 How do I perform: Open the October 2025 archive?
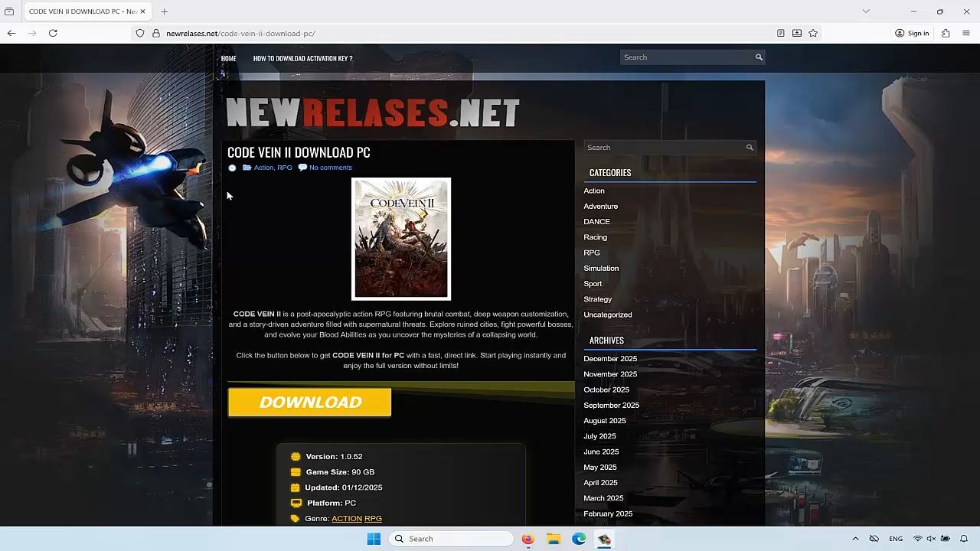pyautogui.click(x=606, y=390)
